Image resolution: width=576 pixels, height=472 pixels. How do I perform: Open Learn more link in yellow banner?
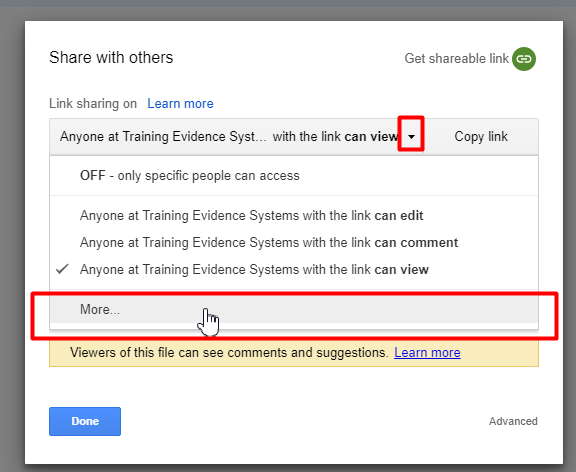coord(427,353)
